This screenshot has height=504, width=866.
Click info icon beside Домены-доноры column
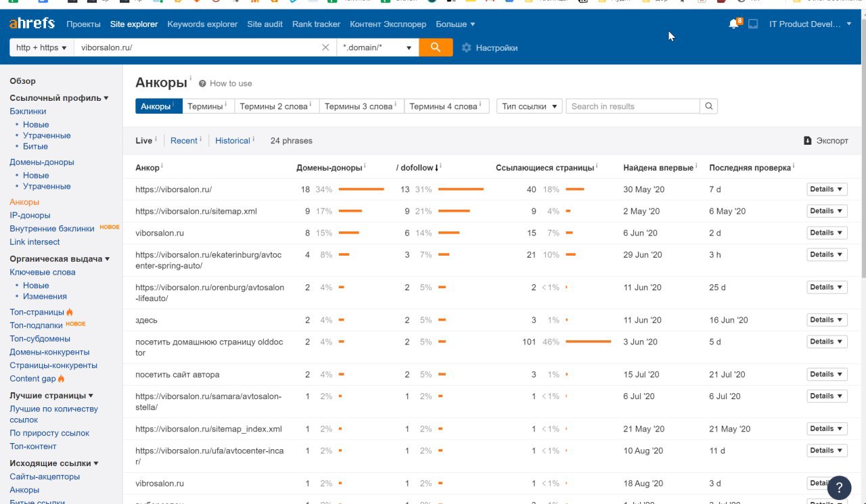tap(365, 166)
